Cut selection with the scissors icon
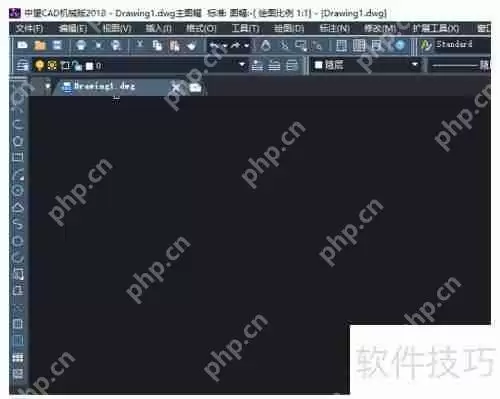 tap(140, 44)
